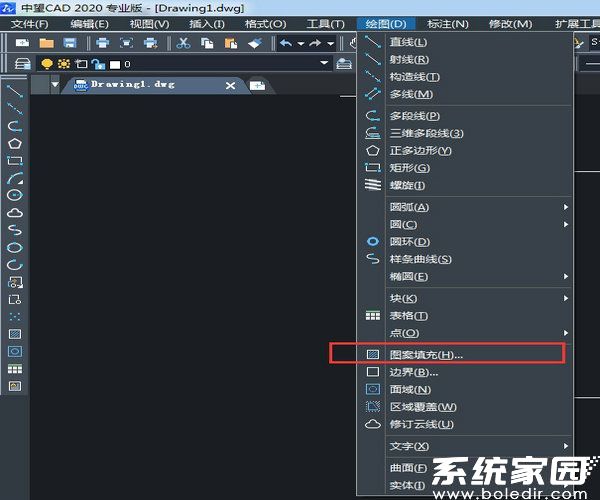Screen dimensions: 600x500
Task: Click the Cut scissors icon
Action: (x=183, y=43)
